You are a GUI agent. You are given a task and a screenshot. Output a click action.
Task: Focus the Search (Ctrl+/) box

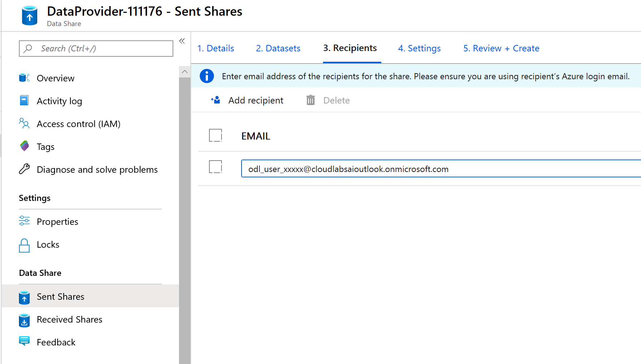pos(96,49)
